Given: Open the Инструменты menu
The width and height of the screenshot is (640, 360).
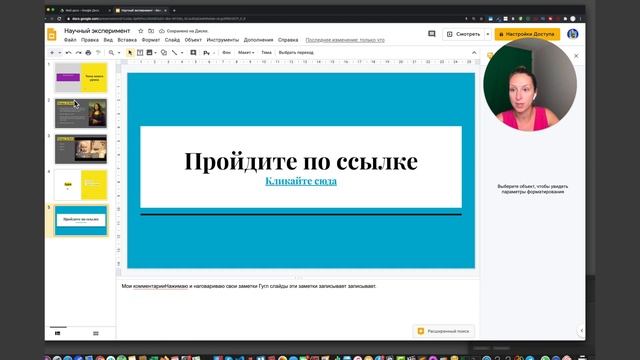Looking at the screenshot, I should [x=222, y=40].
